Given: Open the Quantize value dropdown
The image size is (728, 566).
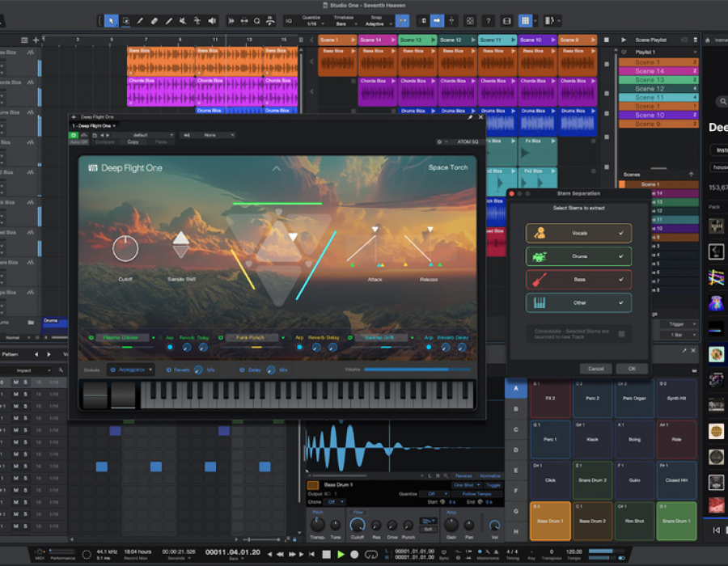Looking at the screenshot, I should pos(312,23).
